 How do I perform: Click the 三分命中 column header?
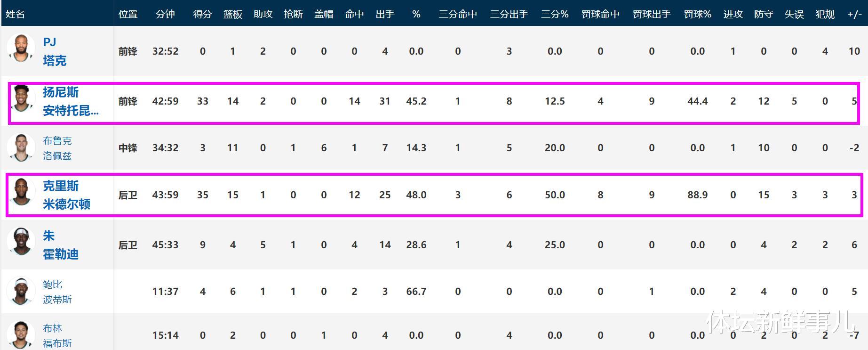click(x=458, y=14)
